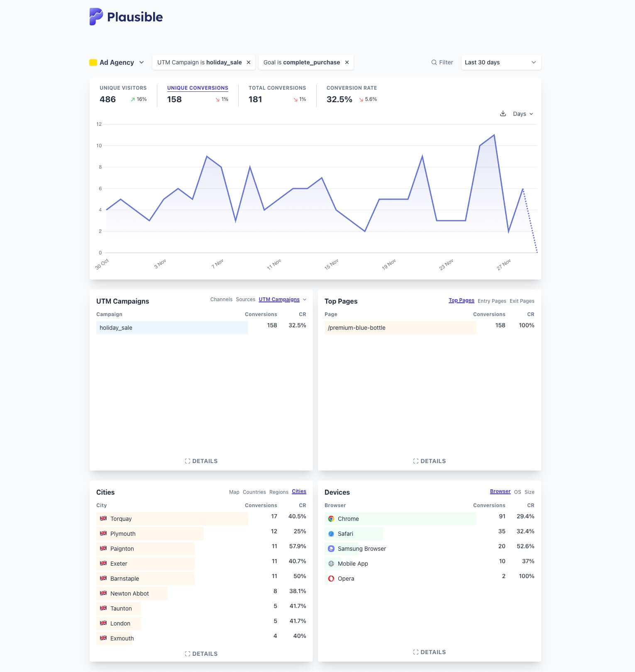The height and width of the screenshot is (672, 635).
Task: Expand the UTM Campaigns dropdown chevron
Action: pos(305,299)
